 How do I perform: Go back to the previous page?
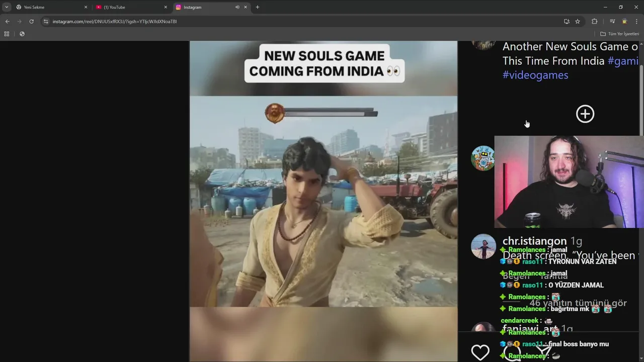[x=7, y=21]
